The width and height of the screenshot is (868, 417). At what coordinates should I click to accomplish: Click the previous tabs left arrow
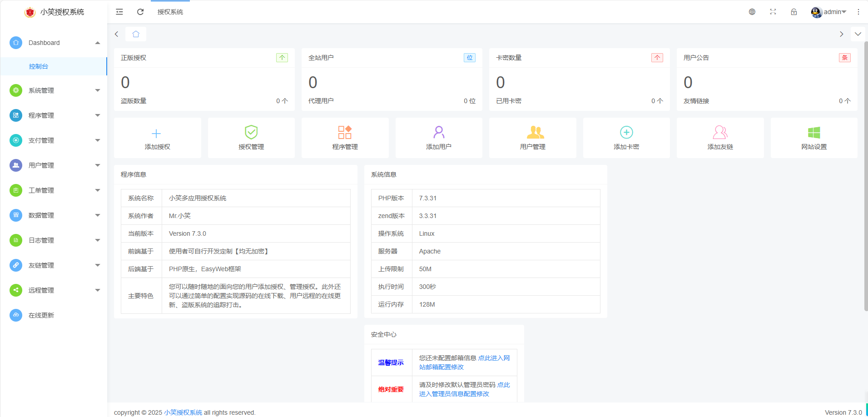click(117, 34)
